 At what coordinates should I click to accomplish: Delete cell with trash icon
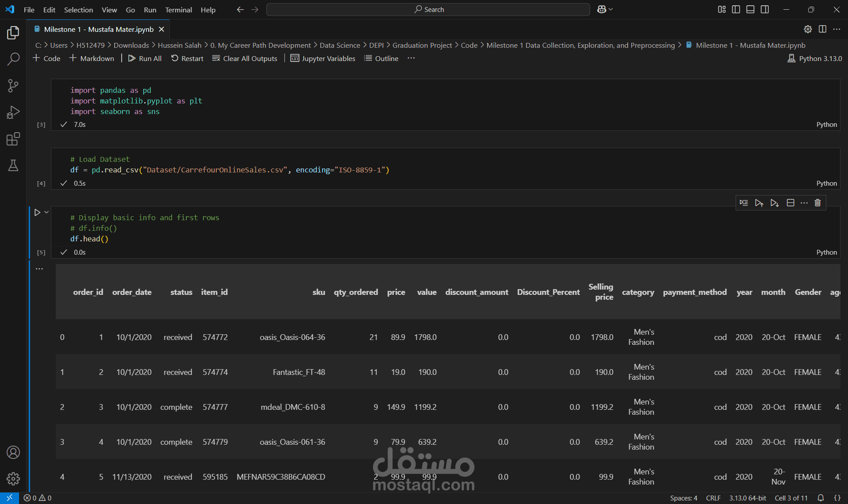click(817, 203)
